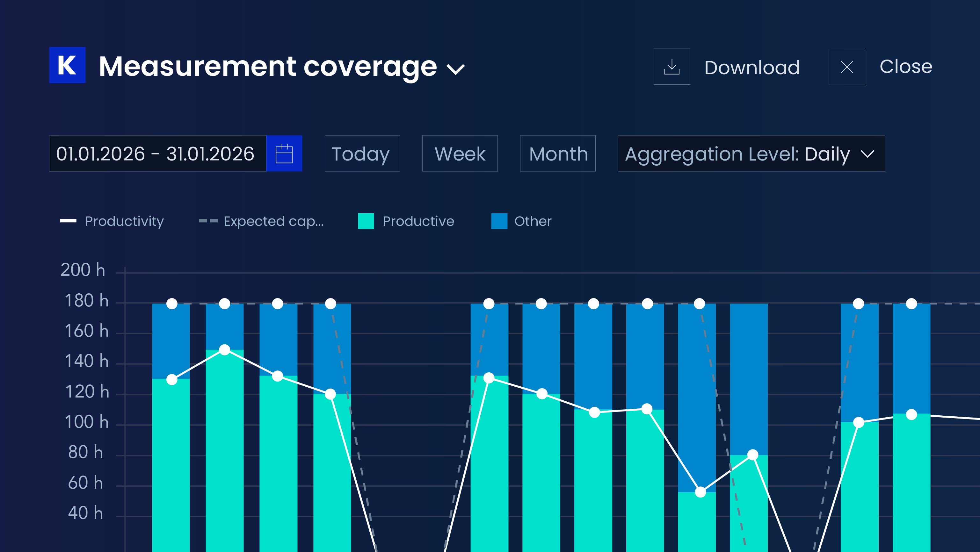
Task: Click the teal Productive color swatch
Action: [x=366, y=221]
